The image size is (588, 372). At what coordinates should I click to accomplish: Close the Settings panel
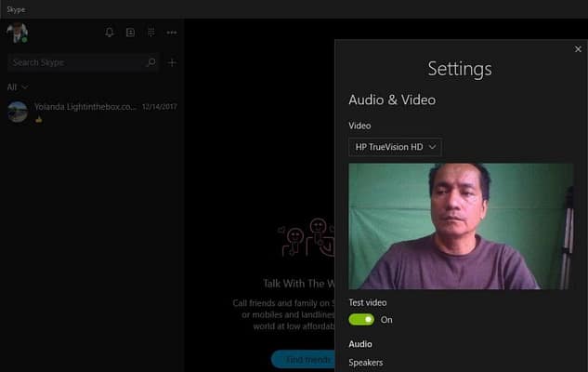point(578,49)
